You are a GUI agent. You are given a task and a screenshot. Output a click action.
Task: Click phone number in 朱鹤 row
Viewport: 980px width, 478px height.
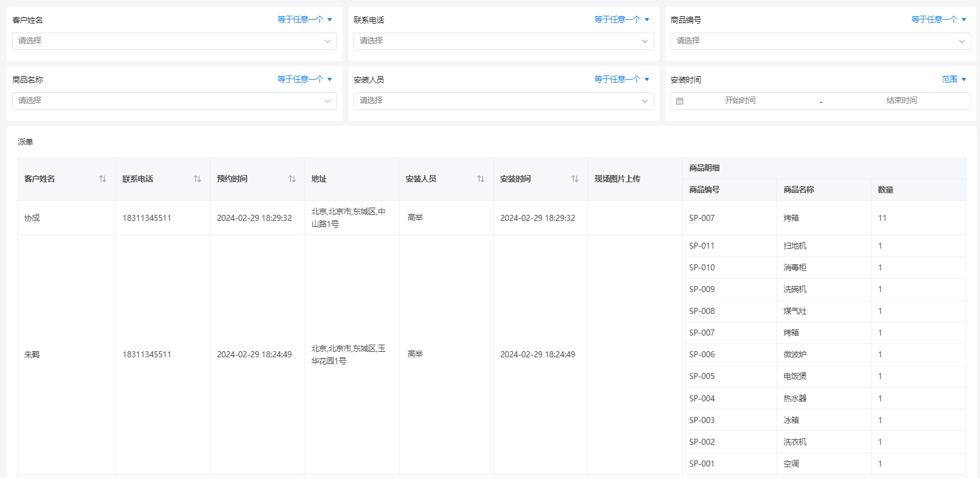click(x=147, y=355)
